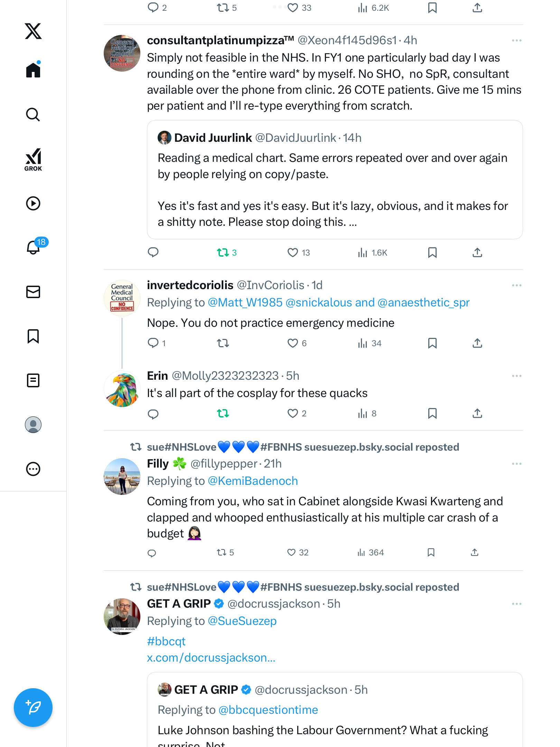Viewport: 560px width, 747px height.
Task: Open the sidebar More circle menu
Action: tap(33, 469)
